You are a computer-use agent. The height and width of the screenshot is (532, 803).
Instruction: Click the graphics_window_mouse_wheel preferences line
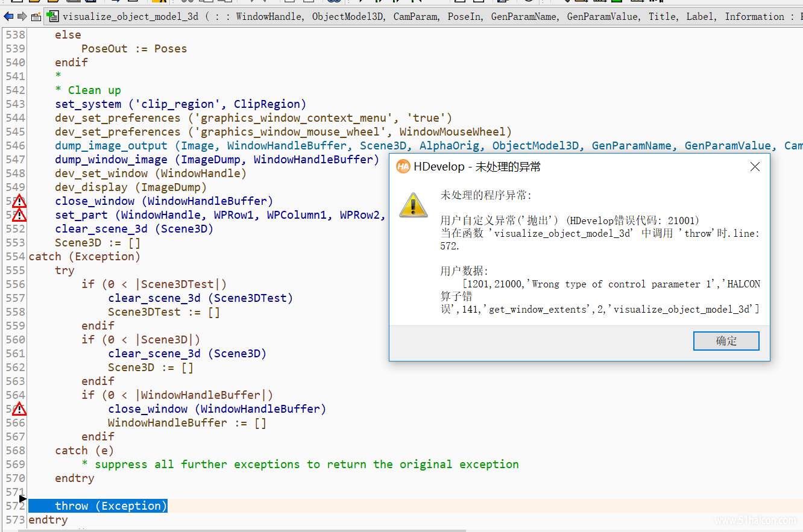[283, 132]
